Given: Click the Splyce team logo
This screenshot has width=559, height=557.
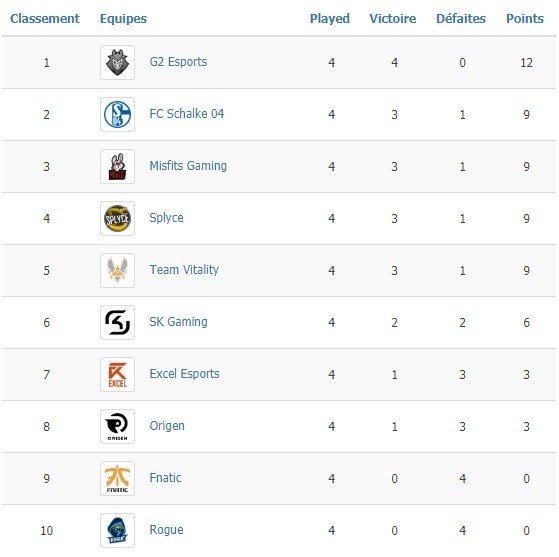Looking at the screenshot, I should (117, 219).
